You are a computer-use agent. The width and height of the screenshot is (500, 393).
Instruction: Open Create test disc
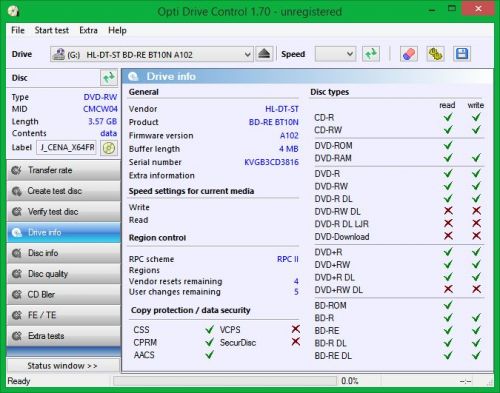[x=63, y=191]
